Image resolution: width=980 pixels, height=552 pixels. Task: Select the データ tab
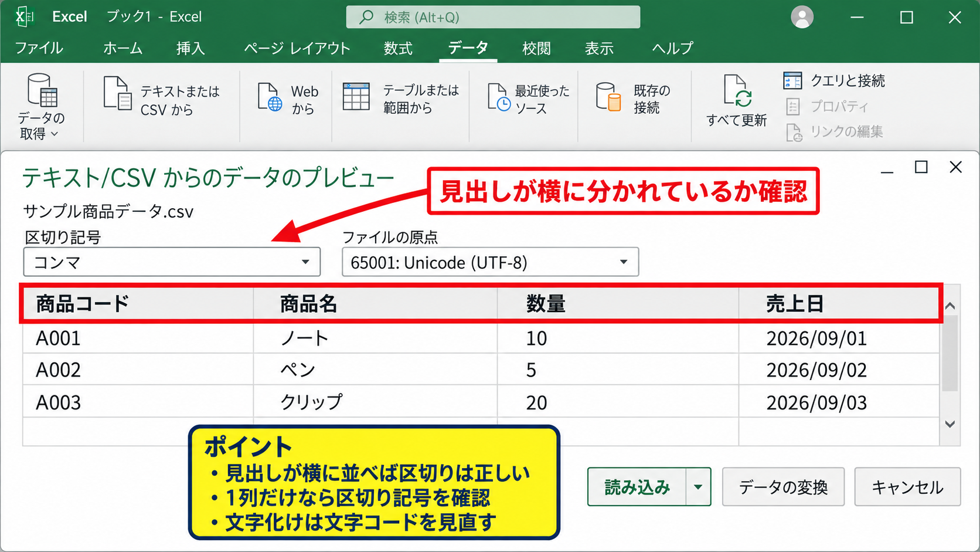(468, 48)
